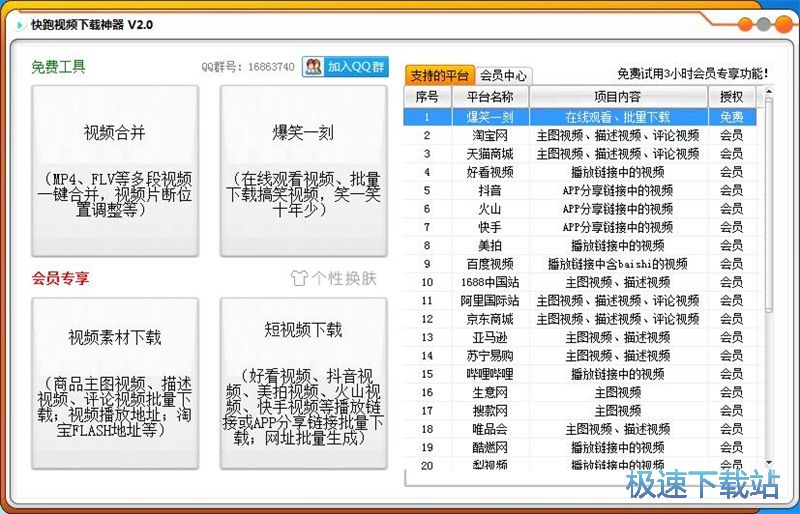Click the gray circle window button
This screenshot has height=514, width=800.
pos(763,24)
